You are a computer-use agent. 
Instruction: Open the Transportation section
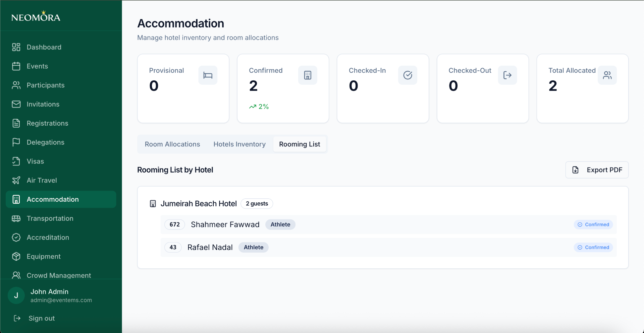pos(50,218)
